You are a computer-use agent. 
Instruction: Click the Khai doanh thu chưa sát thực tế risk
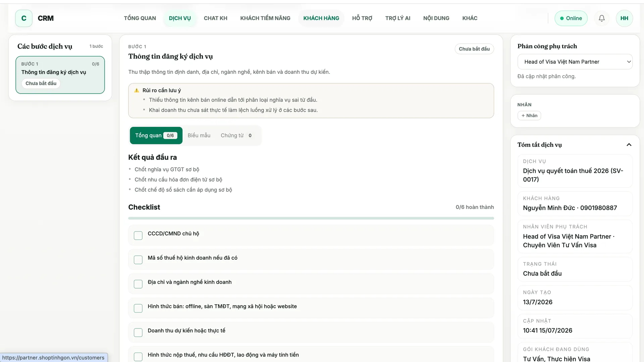pos(233,110)
